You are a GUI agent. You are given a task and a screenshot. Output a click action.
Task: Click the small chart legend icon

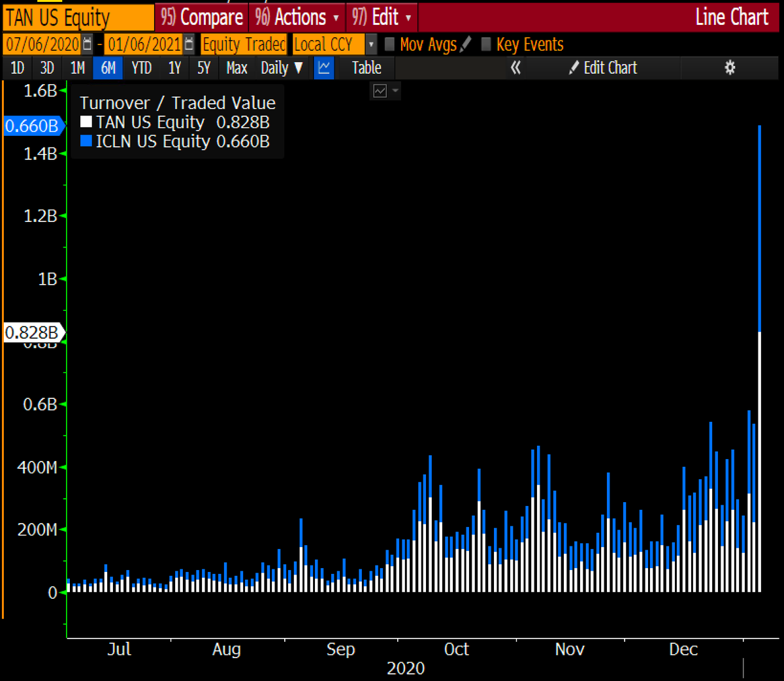coord(380,91)
